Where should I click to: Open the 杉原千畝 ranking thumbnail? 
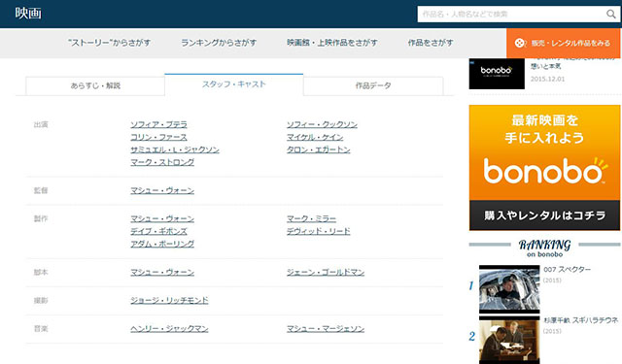click(x=509, y=340)
